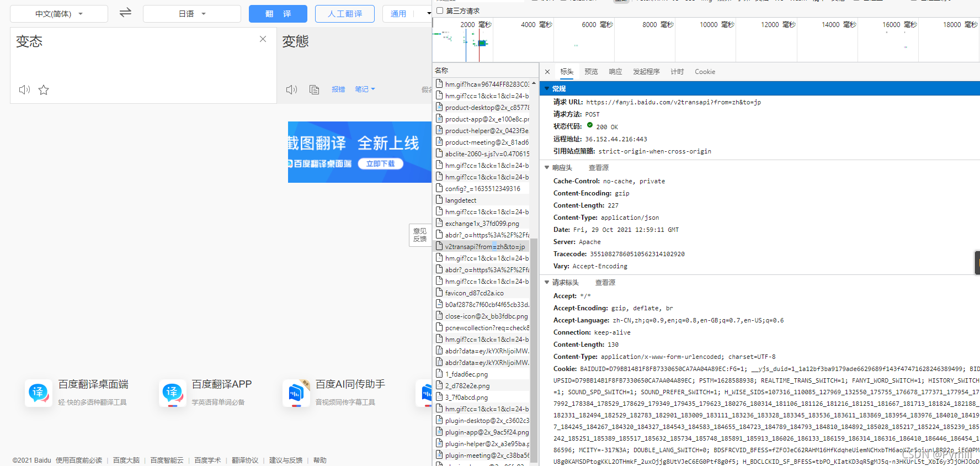The image size is (980, 466).
Task: Click 百度学术 footer link
Action: pos(207,460)
